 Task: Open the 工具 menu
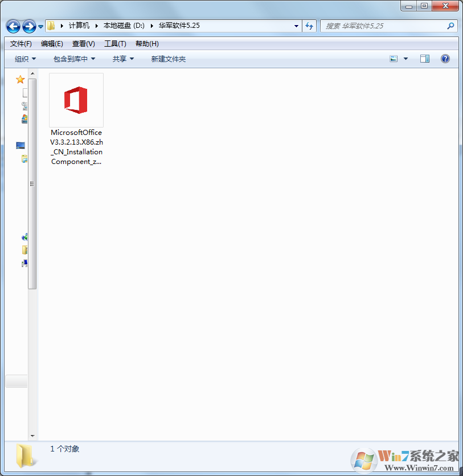[x=113, y=43]
